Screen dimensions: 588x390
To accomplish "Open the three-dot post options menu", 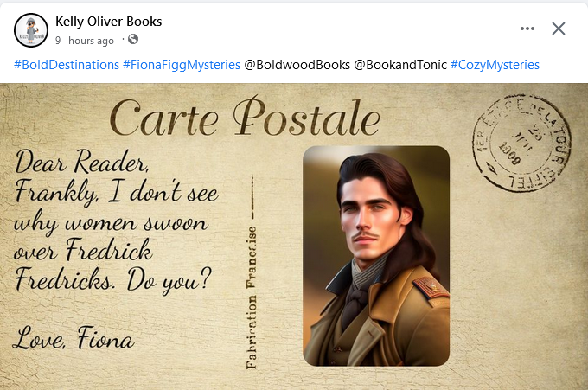I will (527, 29).
